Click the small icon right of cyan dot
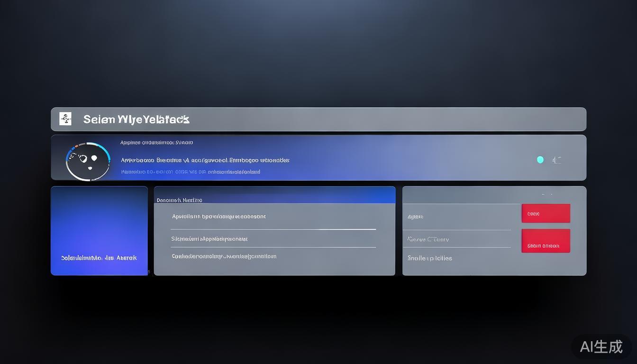 coord(557,160)
